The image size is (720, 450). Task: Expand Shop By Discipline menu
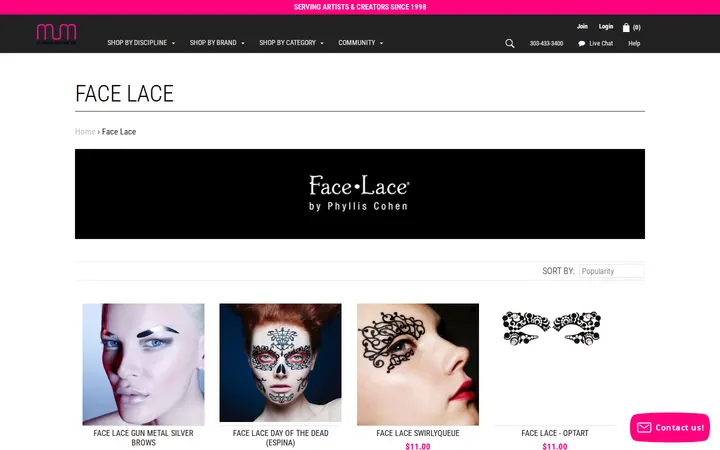141,43
